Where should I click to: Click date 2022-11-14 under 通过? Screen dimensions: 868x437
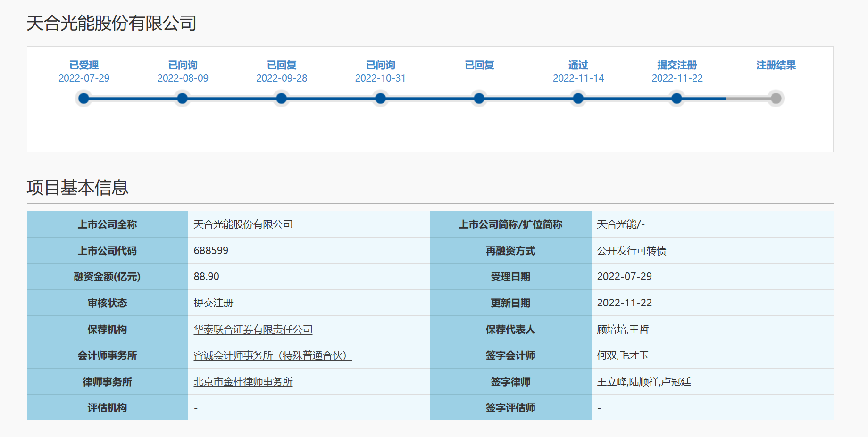[578, 78]
